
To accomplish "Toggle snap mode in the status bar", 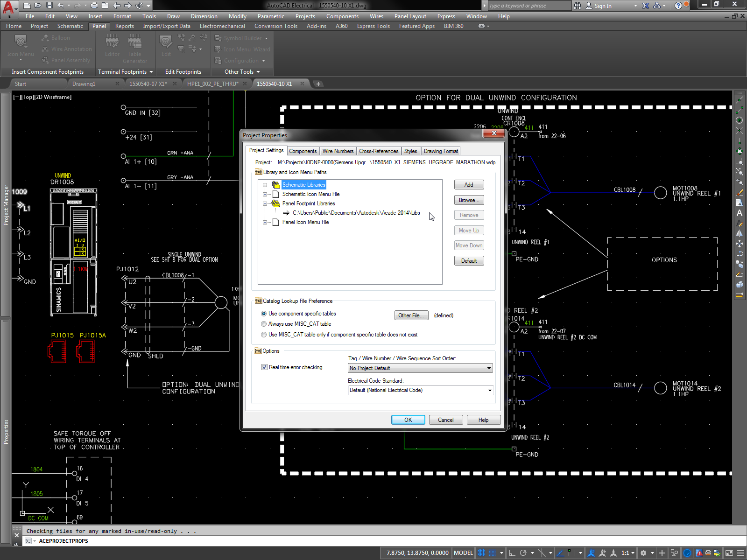I will click(481, 553).
